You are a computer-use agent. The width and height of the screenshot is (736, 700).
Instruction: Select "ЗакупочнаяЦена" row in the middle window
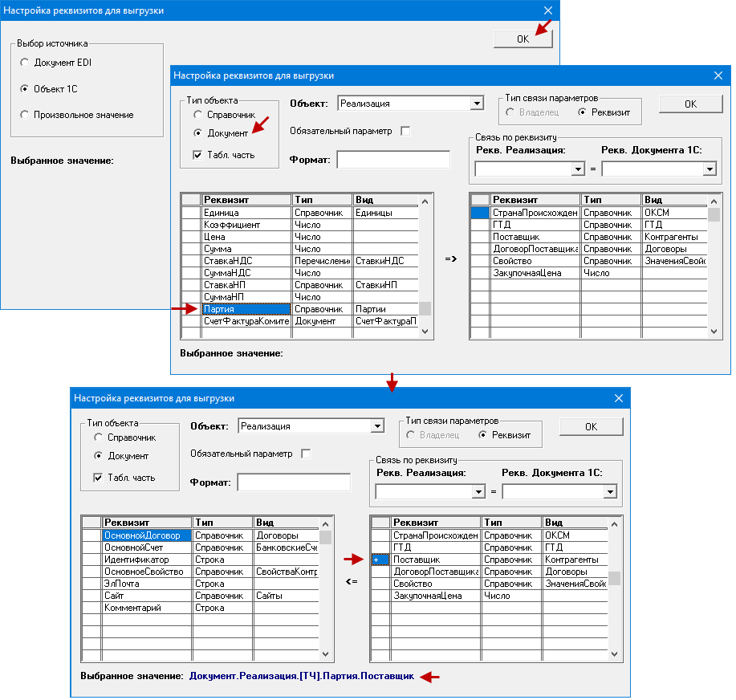pos(588,273)
